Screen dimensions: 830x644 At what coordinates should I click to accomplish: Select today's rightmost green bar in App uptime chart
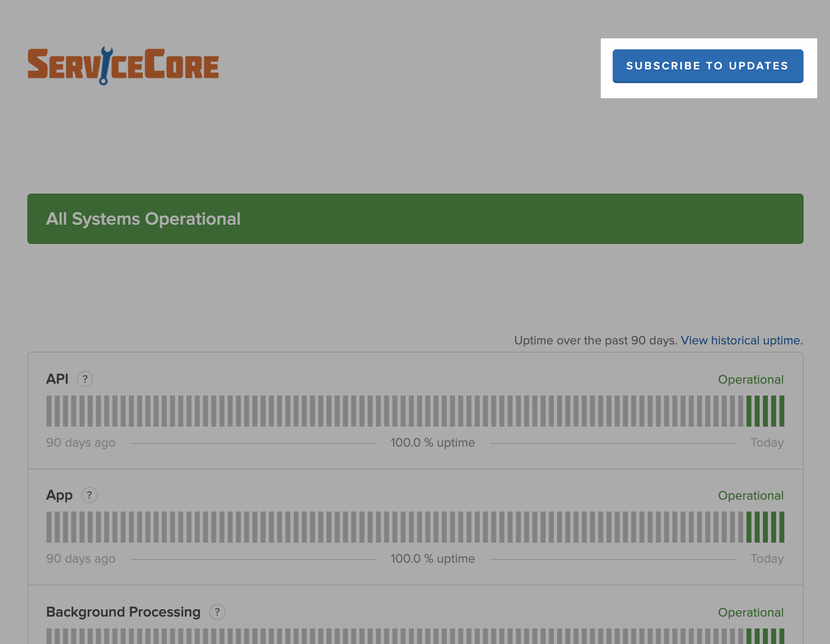(x=782, y=527)
